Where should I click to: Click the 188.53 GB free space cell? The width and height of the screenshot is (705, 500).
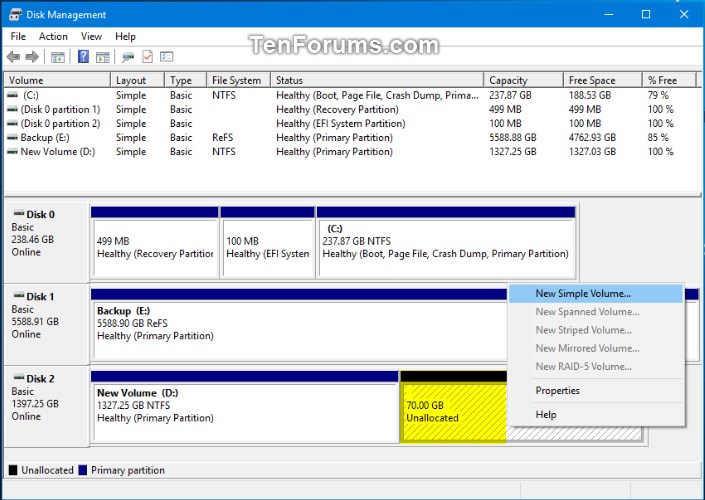(x=590, y=95)
